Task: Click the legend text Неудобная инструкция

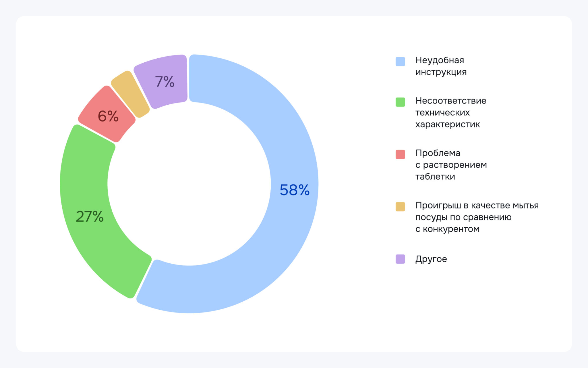Action: (441, 66)
